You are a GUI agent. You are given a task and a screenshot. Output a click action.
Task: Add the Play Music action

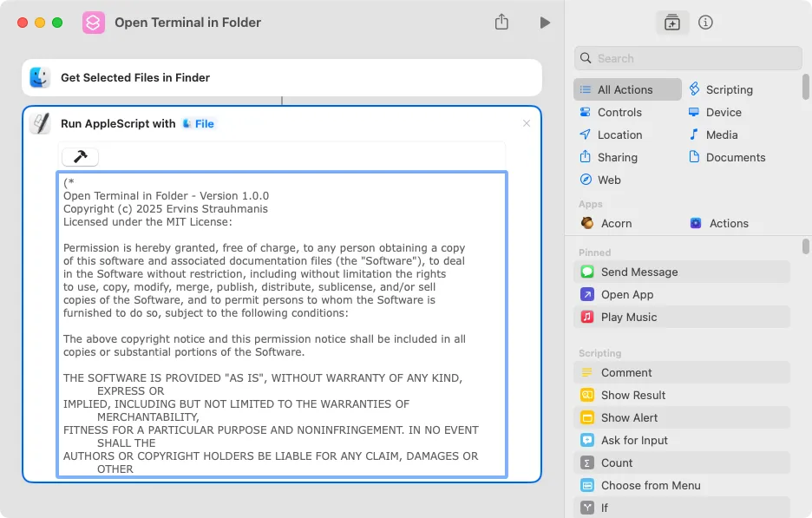pos(682,317)
